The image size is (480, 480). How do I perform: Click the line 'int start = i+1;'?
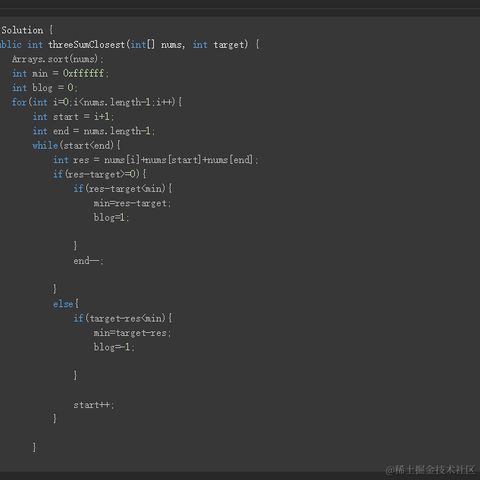(73, 117)
